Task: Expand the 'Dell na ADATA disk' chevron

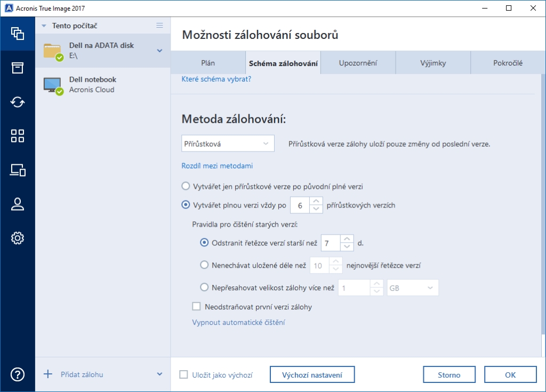Action: coord(159,51)
